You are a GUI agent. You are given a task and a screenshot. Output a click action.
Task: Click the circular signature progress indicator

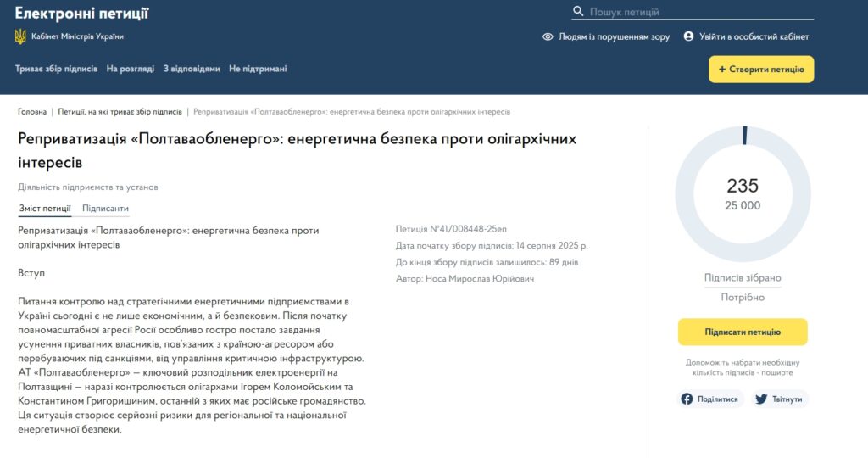coord(742,193)
